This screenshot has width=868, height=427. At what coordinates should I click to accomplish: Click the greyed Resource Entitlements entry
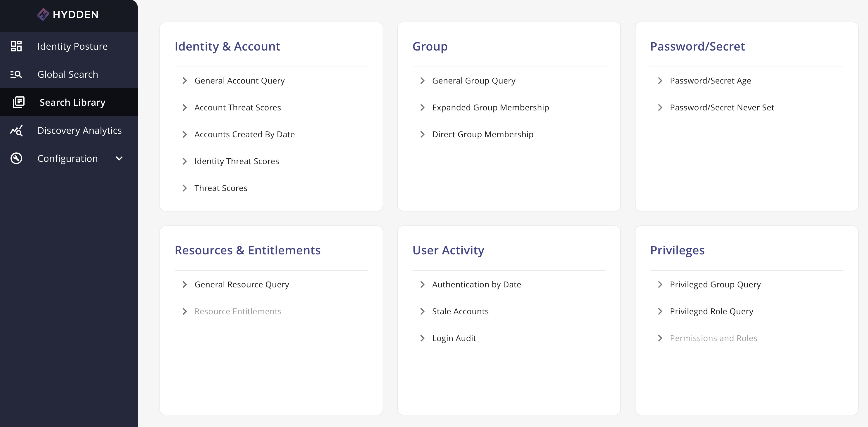point(238,311)
